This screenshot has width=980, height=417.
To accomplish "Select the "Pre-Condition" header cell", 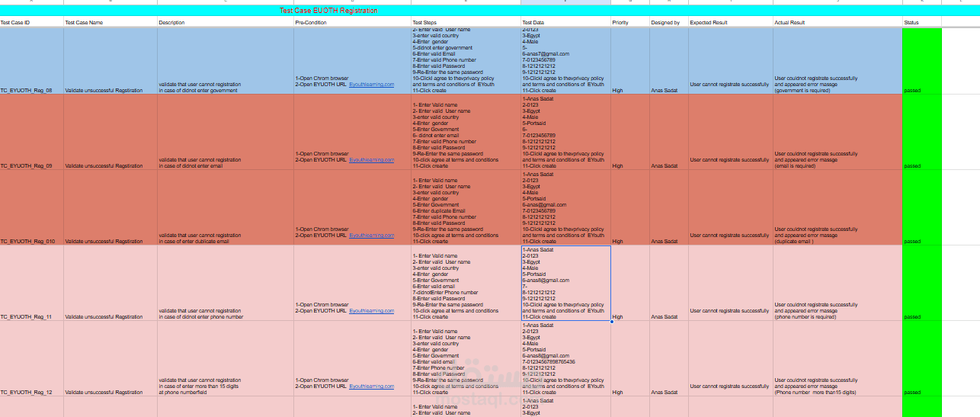I will pyautogui.click(x=351, y=23).
